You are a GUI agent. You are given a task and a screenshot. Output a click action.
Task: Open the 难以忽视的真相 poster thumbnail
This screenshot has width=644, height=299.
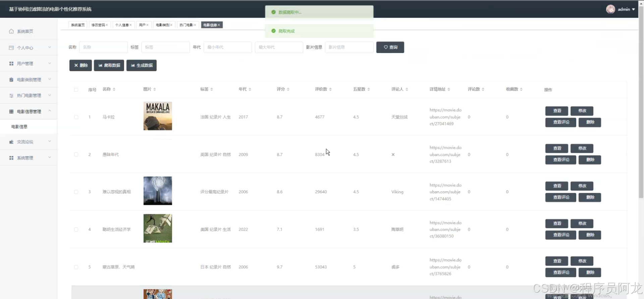(x=158, y=191)
